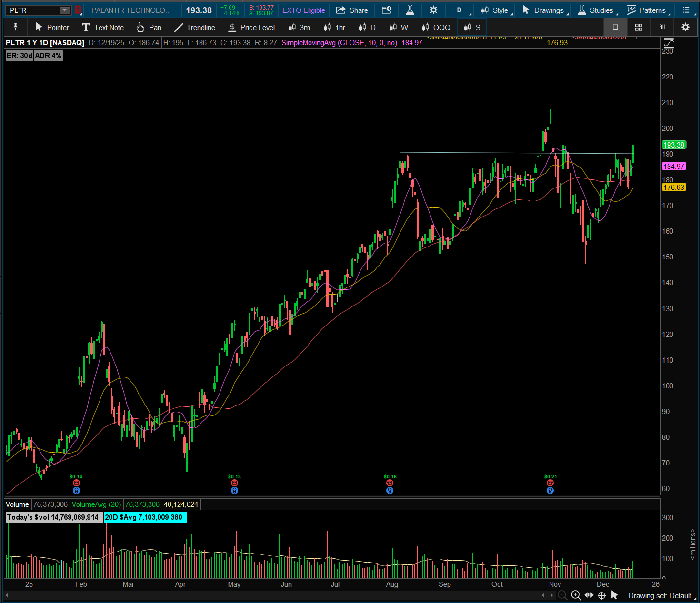Open the Studies dropdown menu
The image size is (700, 603).
coord(597,10)
